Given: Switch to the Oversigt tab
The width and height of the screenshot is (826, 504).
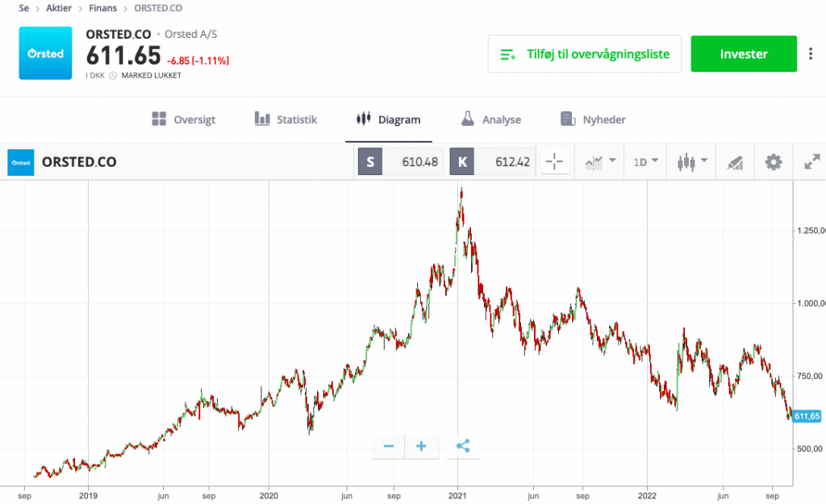Looking at the screenshot, I should [x=183, y=119].
